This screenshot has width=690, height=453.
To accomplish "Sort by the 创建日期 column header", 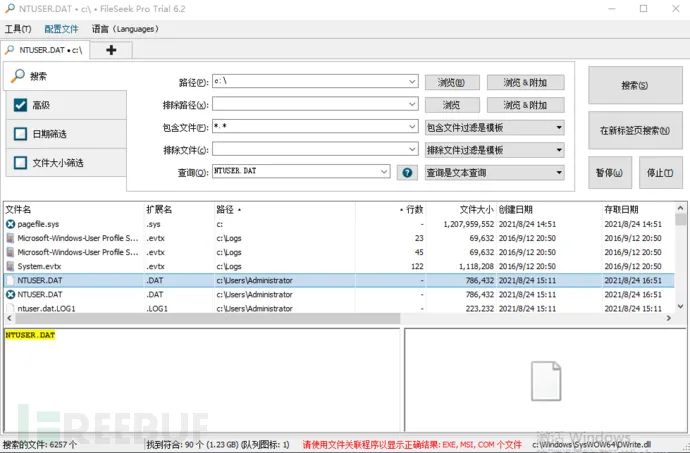I will [x=549, y=210].
